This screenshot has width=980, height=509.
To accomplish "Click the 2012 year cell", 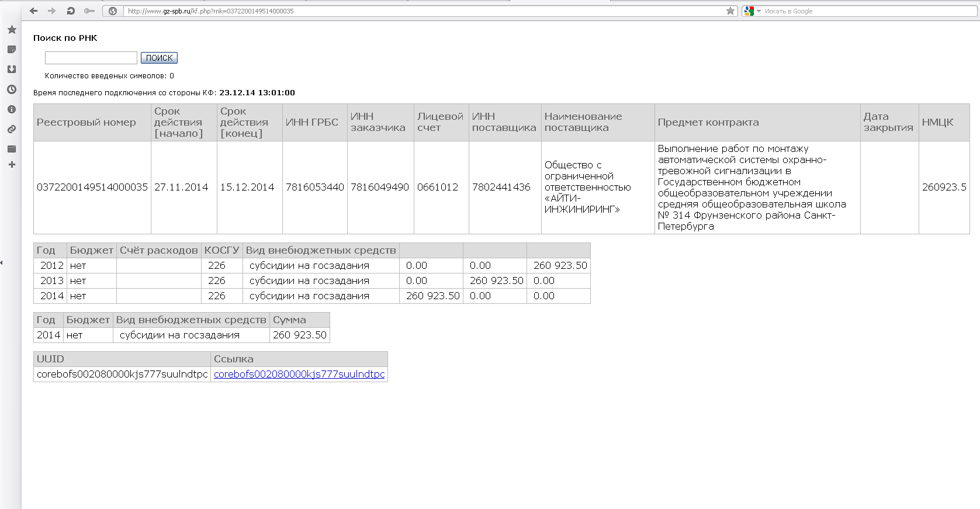I will [50, 265].
